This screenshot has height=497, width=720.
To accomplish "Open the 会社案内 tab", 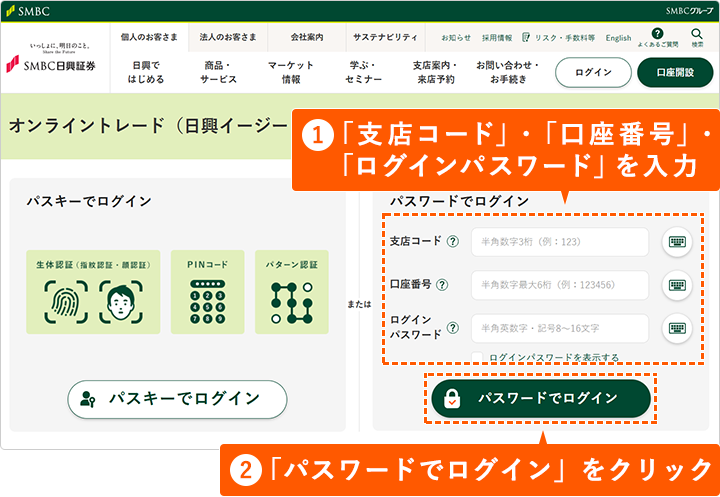I will (307, 37).
